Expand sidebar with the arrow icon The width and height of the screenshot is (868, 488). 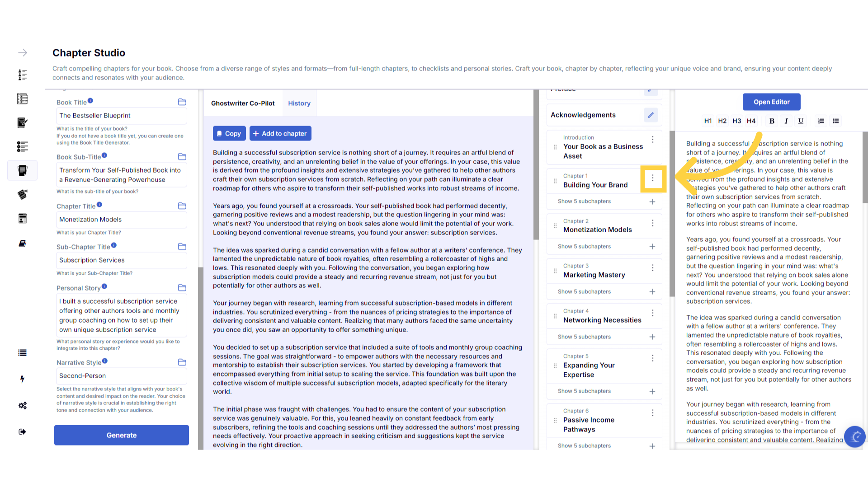[x=23, y=53]
